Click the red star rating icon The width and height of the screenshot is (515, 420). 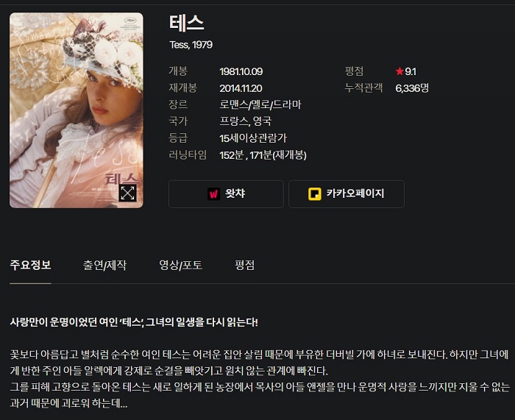tap(399, 71)
